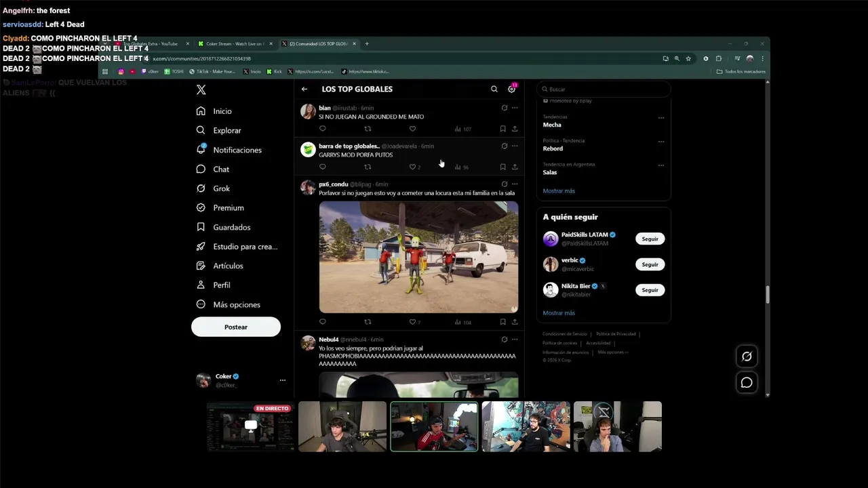Share bian's GROUNDED post
Viewport: 868px width, 488px height.
[515, 129]
